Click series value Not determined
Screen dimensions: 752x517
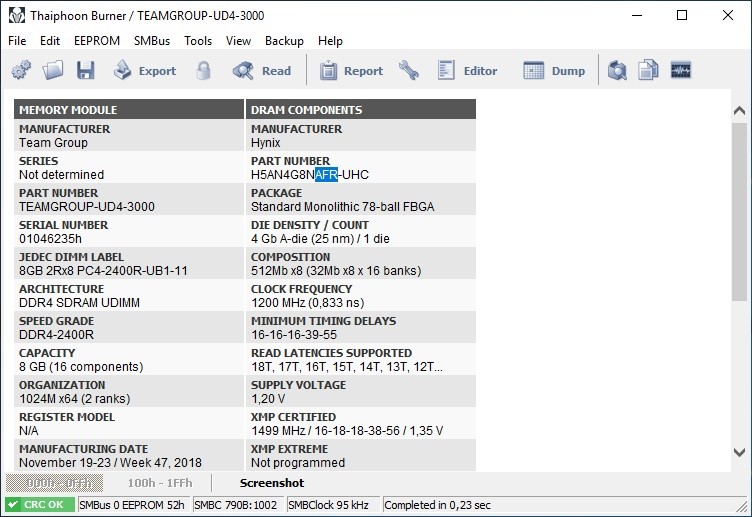tap(61, 175)
